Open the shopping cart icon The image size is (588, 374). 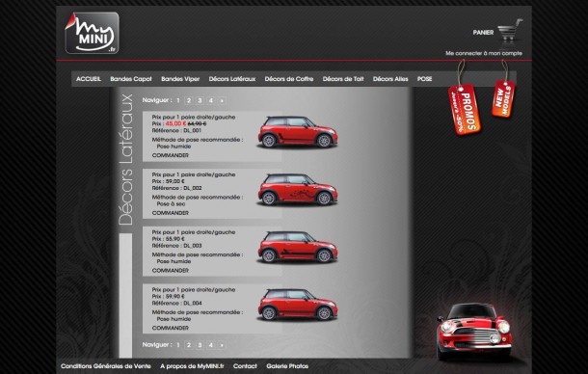click(510, 31)
